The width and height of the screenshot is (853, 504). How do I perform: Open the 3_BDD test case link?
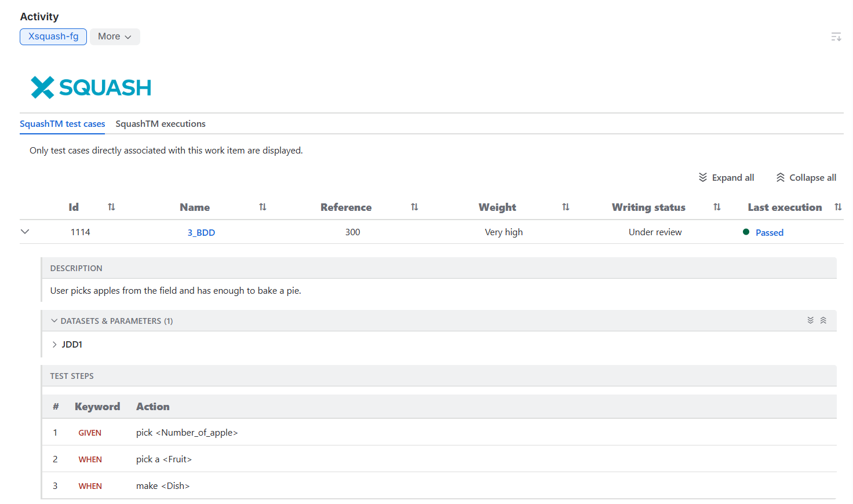tap(201, 232)
